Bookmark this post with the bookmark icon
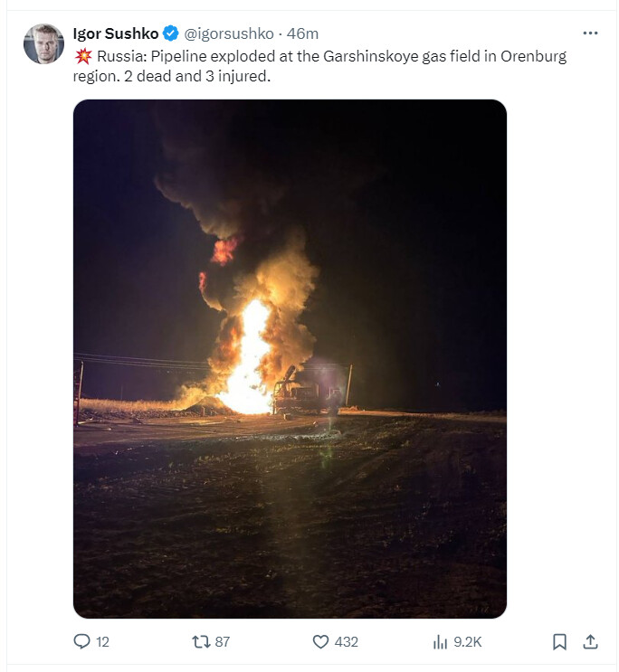The image size is (619, 672). point(559,642)
